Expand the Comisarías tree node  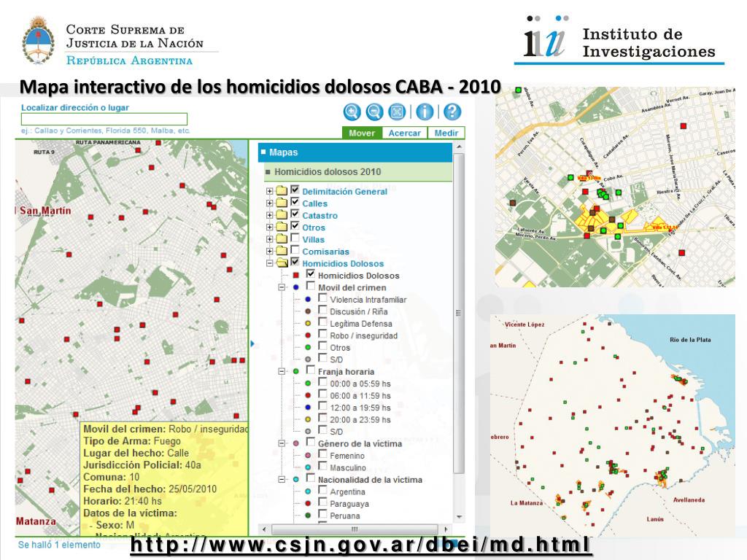(270, 251)
